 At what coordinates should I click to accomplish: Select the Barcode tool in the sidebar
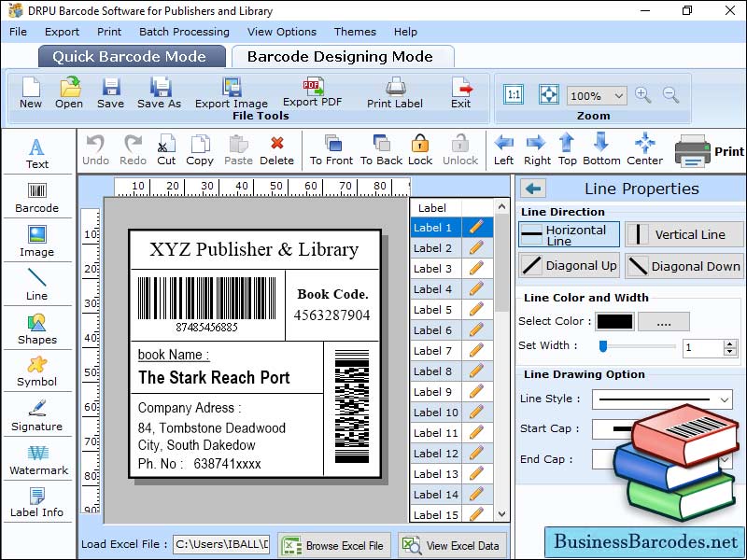36,194
